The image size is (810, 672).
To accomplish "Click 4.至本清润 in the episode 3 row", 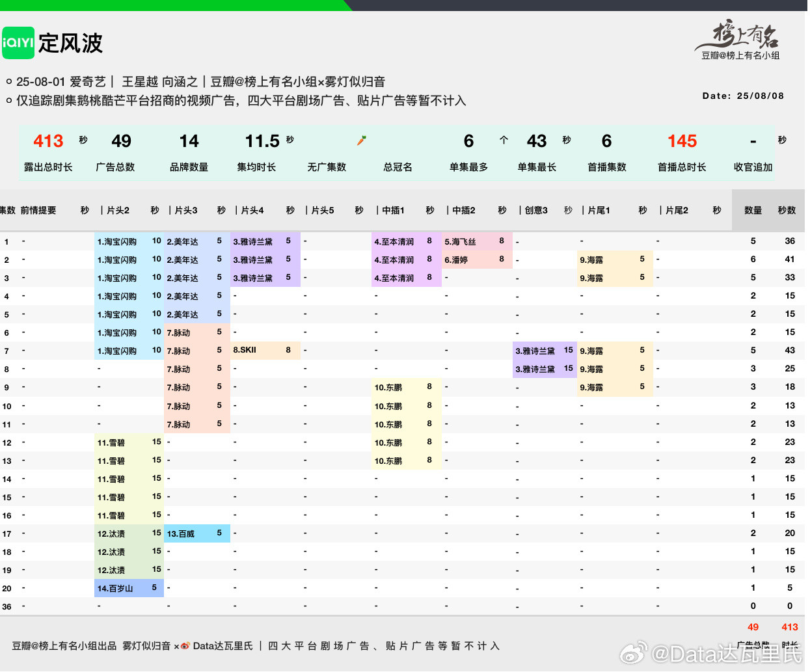I will (394, 278).
